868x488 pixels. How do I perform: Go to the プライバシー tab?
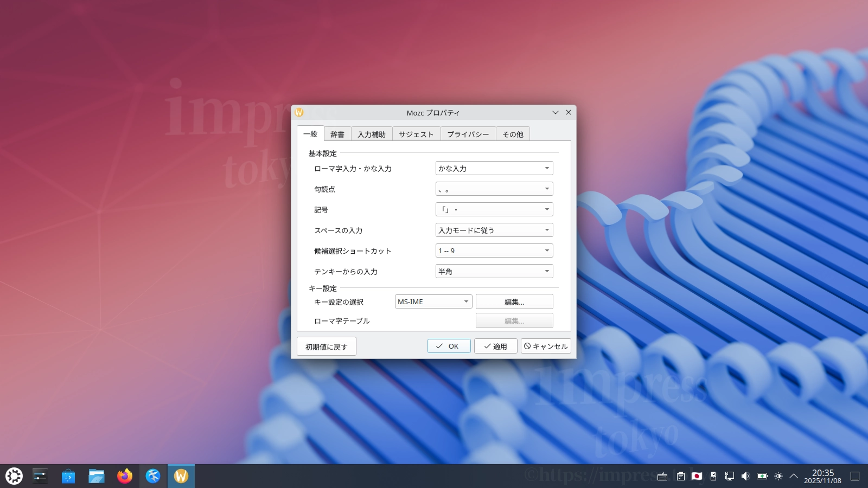468,134
